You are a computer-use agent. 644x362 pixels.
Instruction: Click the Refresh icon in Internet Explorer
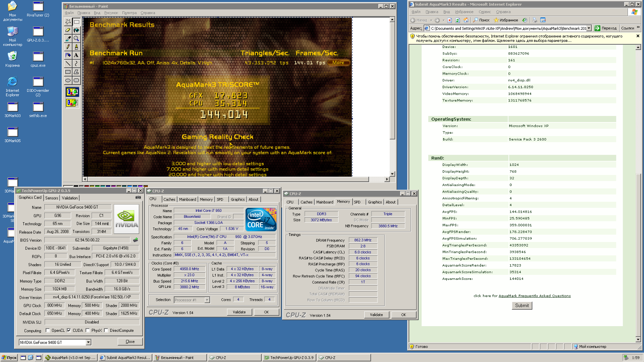click(458, 20)
